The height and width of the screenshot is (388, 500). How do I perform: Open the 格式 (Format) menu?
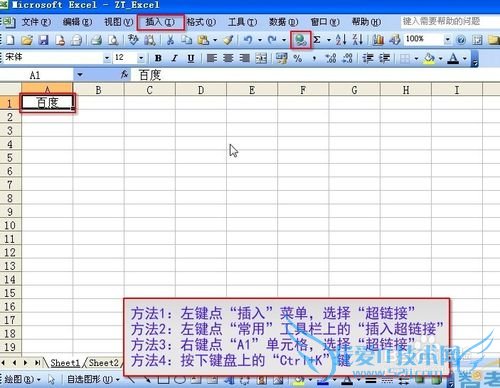point(201,22)
